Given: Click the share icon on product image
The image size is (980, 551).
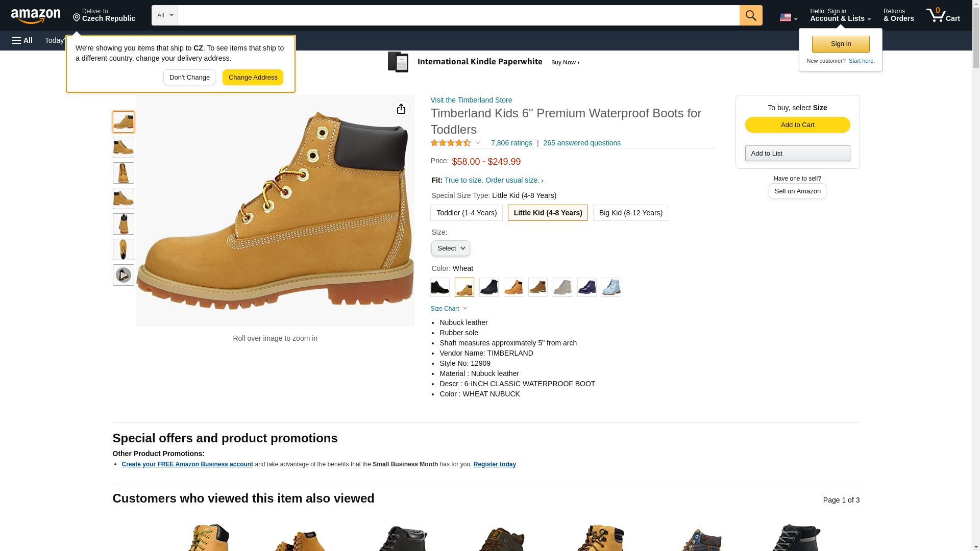Looking at the screenshot, I should tap(401, 109).
